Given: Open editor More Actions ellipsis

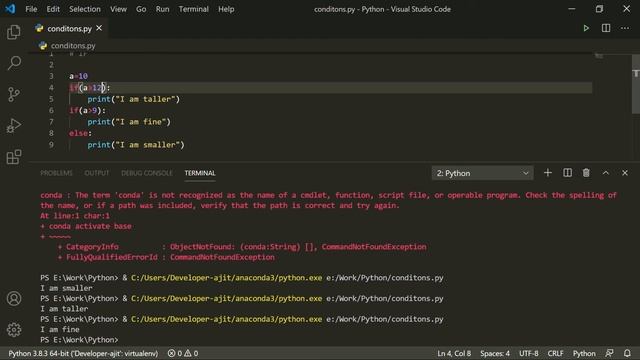Looking at the screenshot, I should click(x=625, y=28).
